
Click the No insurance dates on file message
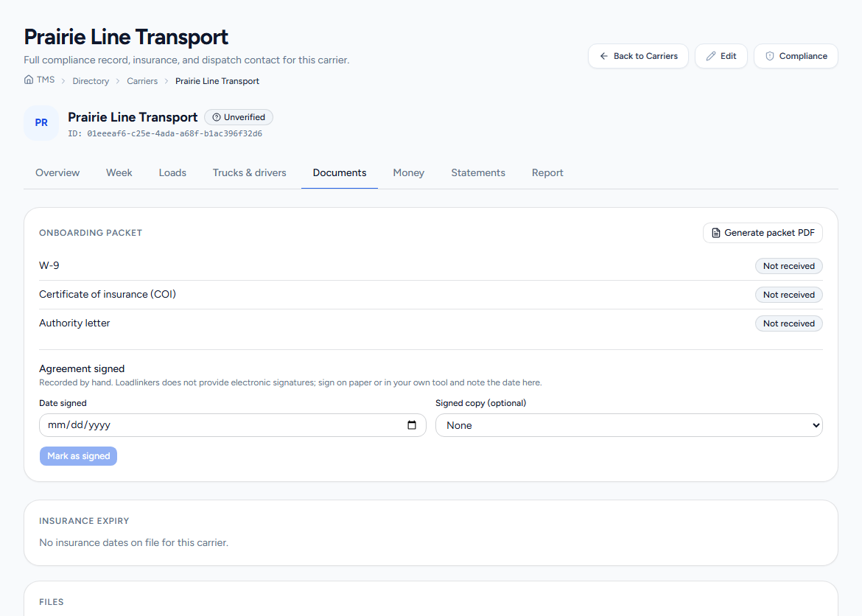133,543
